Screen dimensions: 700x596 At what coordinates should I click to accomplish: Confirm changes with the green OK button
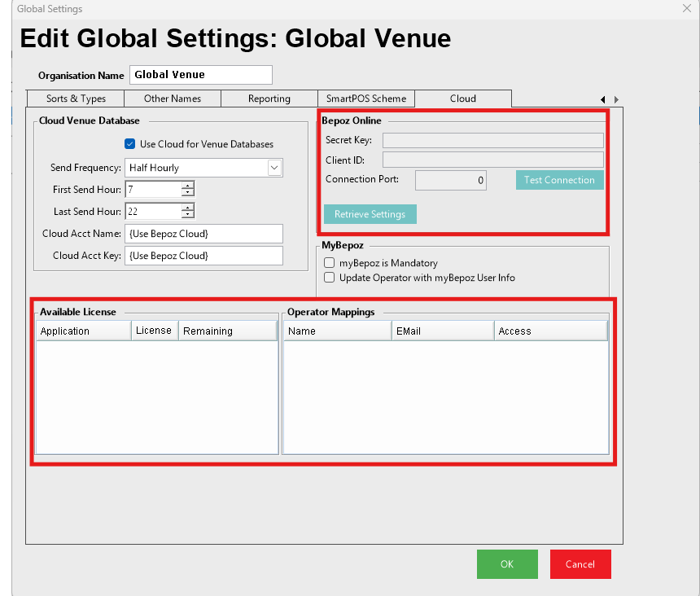coord(507,564)
